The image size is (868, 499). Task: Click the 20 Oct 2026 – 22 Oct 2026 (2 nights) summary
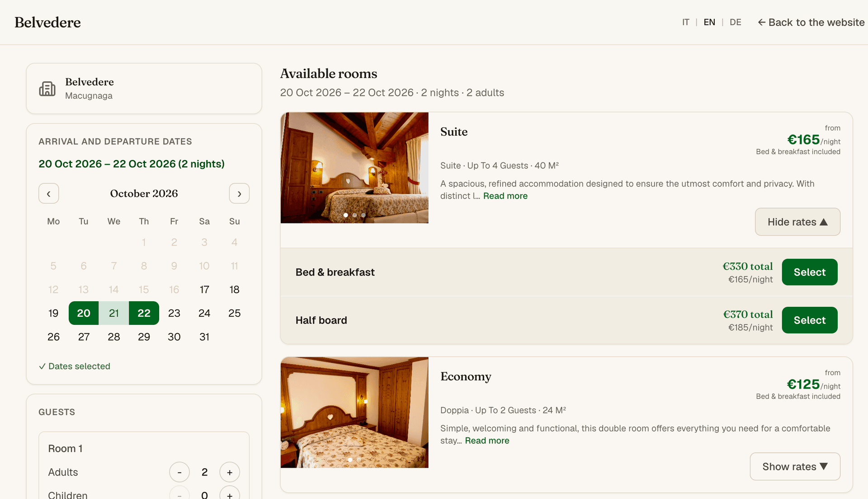pos(132,164)
